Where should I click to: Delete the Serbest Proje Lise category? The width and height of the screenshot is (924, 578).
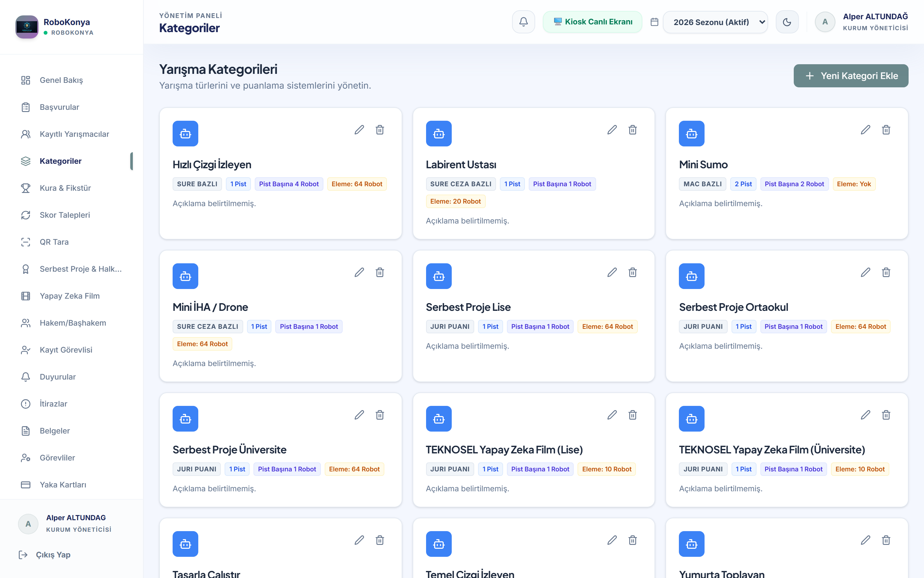click(x=633, y=273)
